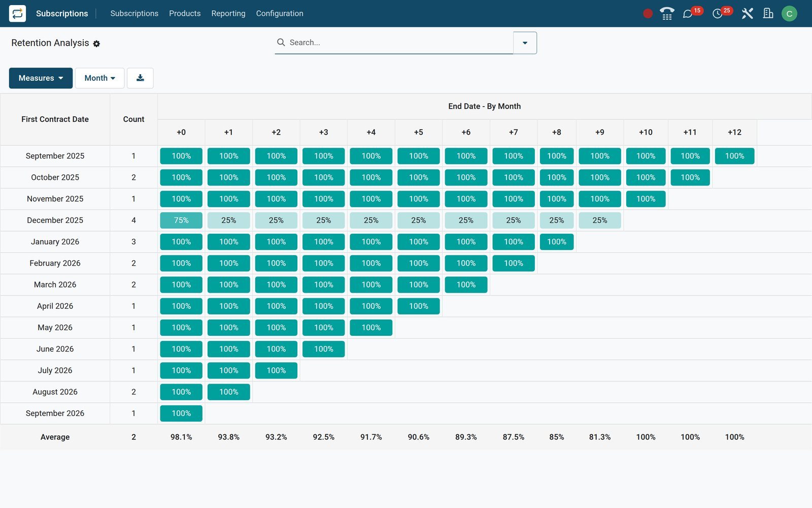The width and height of the screenshot is (812, 508).
Task: Click December 2025 count value 4
Action: 133,220
